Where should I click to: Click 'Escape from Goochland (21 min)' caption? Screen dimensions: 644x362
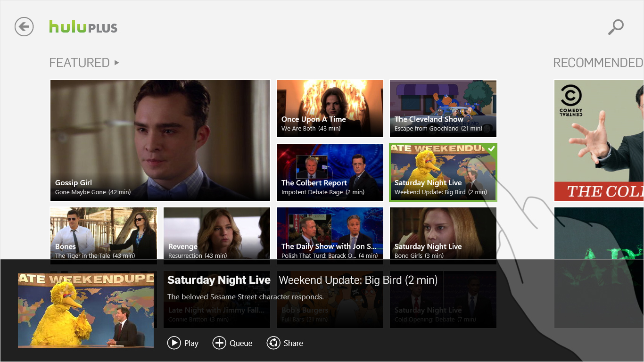pyautogui.click(x=438, y=129)
